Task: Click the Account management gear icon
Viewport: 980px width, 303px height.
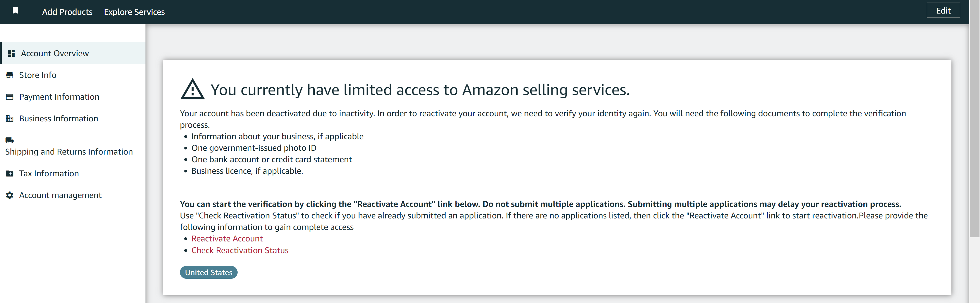Action: [10, 195]
